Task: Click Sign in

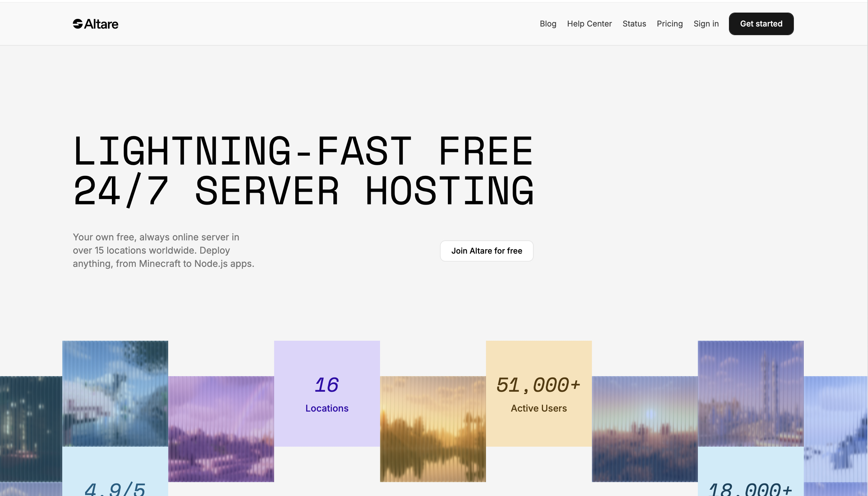Action: [706, 24]
